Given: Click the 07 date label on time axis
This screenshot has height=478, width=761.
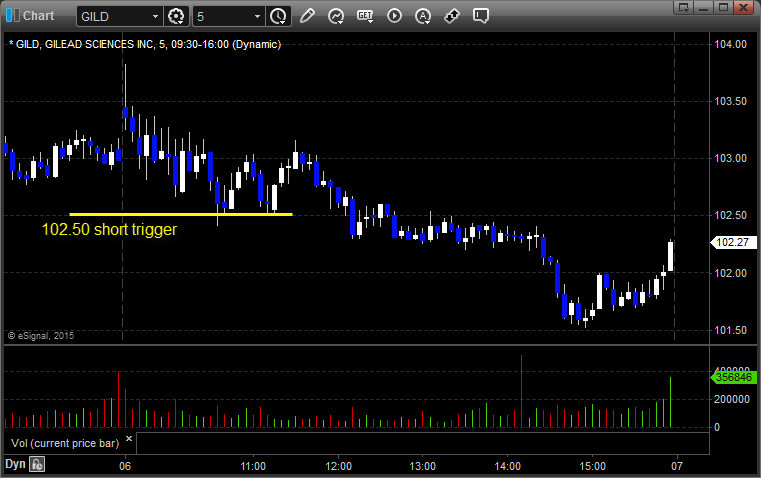Looking at the screenshot, I should tap(677, 466).
